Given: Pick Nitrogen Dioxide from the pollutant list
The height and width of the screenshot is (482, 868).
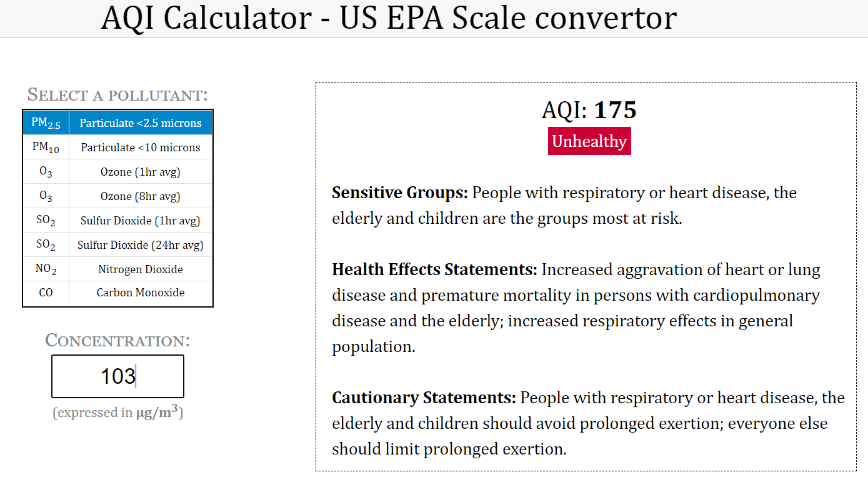Looking at the screenshot, I should (x=141, y=269).
